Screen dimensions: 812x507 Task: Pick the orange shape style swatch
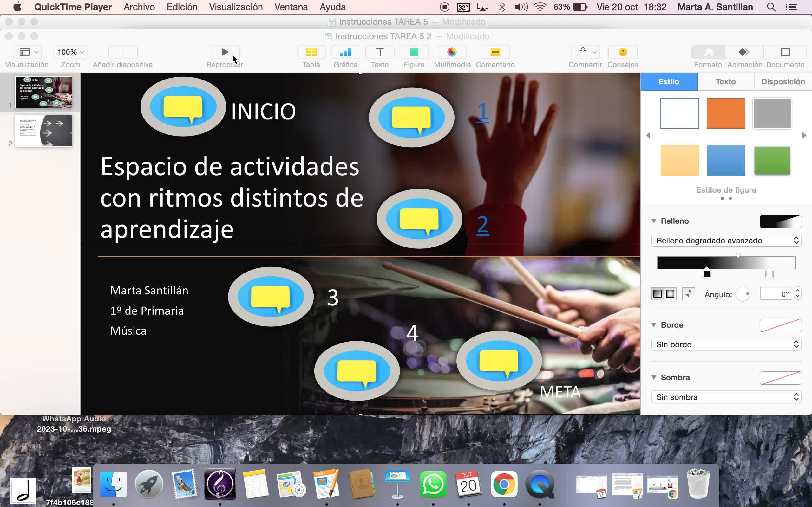725,113
